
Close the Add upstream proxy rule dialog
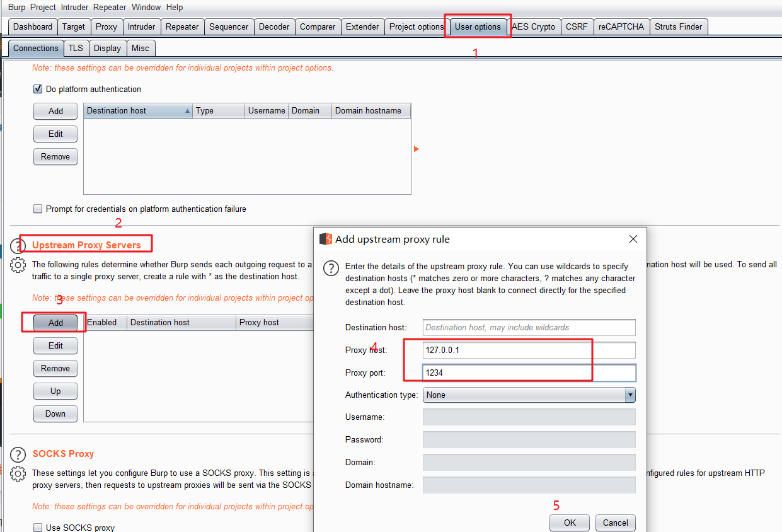633,239
